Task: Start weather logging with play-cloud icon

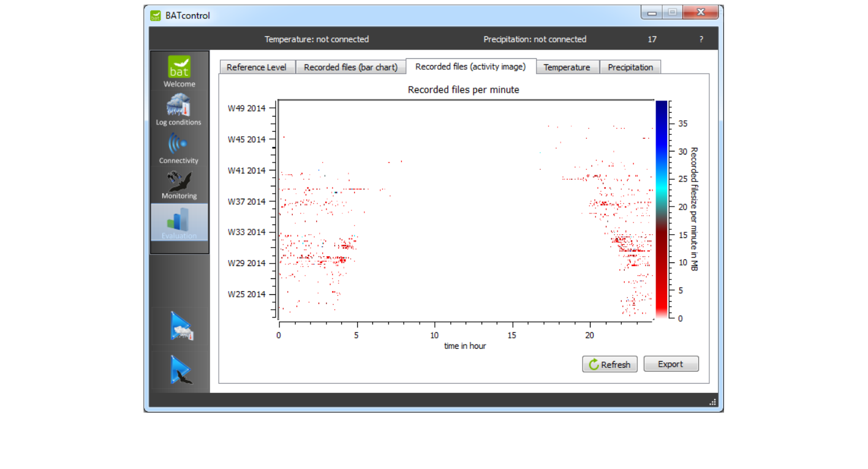Action: 181,326
